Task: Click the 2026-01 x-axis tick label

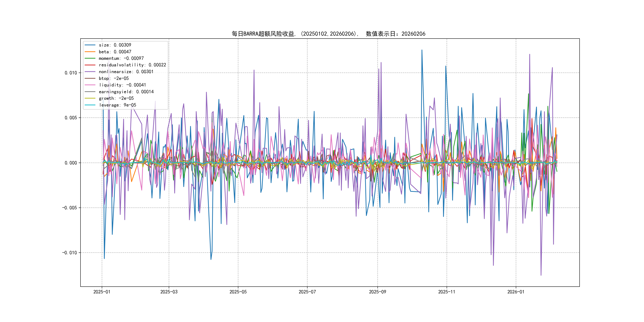Action: point(516,292)
